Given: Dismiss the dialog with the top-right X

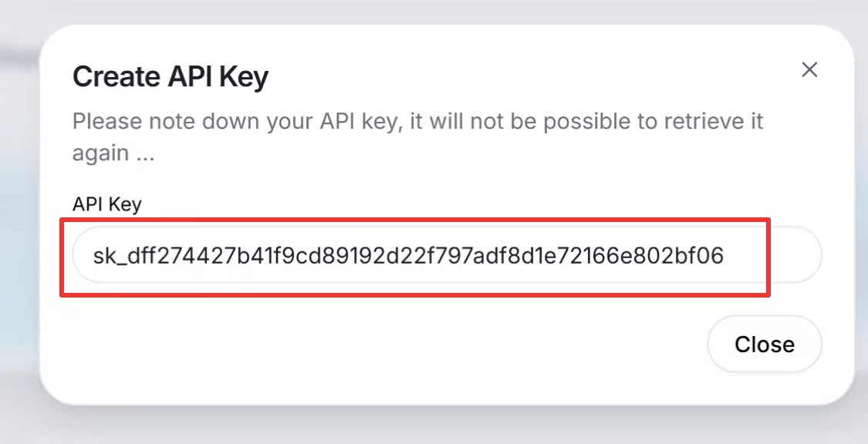Looking at the screenshot, I should [x=809, y=70].
